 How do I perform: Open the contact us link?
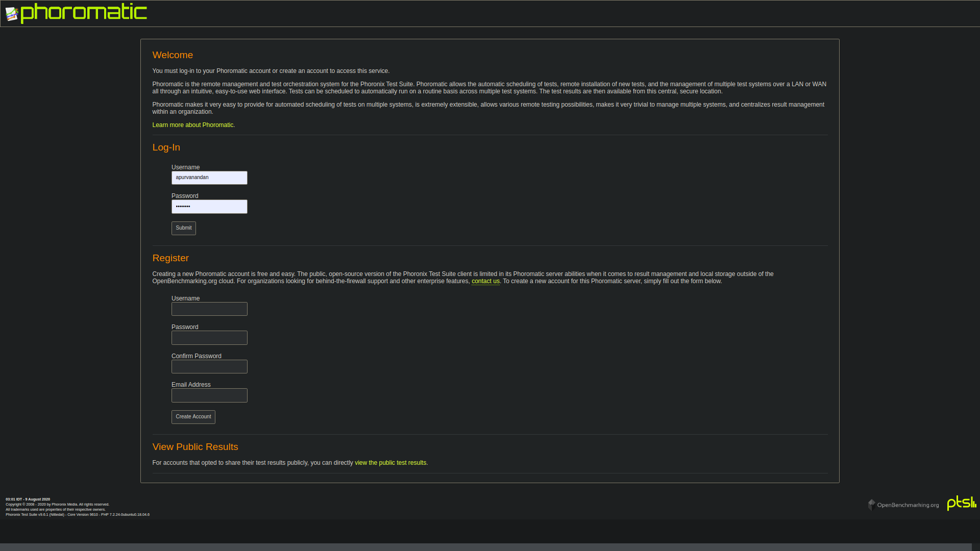(x=485, y=281)
